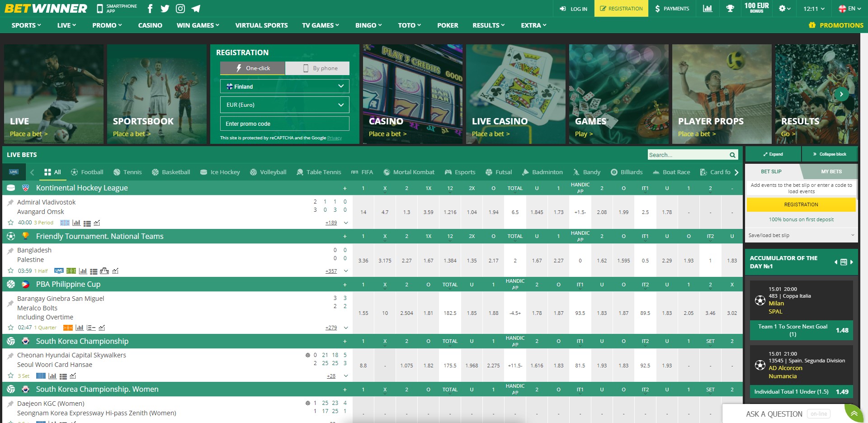This screenshot has width=868, height=423.
Task: Filter live bets by Tennis
Action: (127, 172)
